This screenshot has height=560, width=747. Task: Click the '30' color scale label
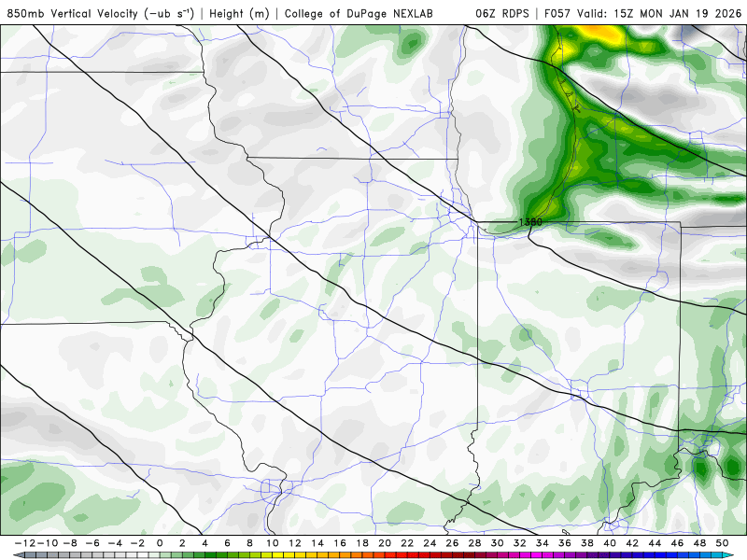[x=498, y=543]
